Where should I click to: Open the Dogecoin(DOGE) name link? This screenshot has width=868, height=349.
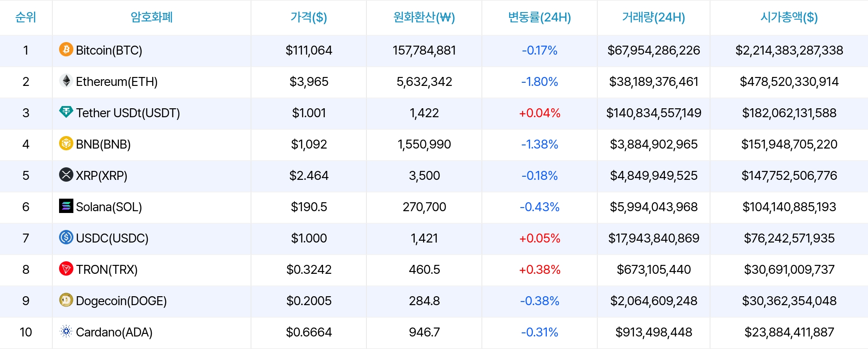pyautogui.click(x=121, y=301)
